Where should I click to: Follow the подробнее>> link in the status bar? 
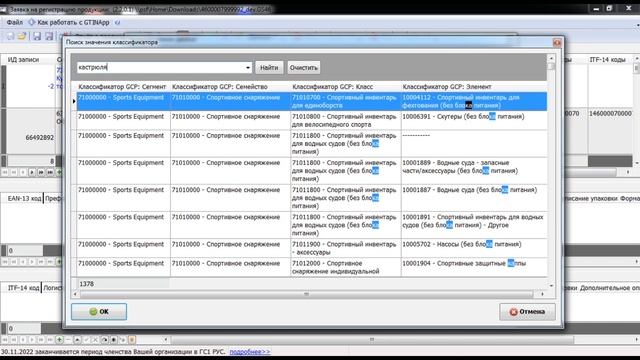(x=249, y=351)
